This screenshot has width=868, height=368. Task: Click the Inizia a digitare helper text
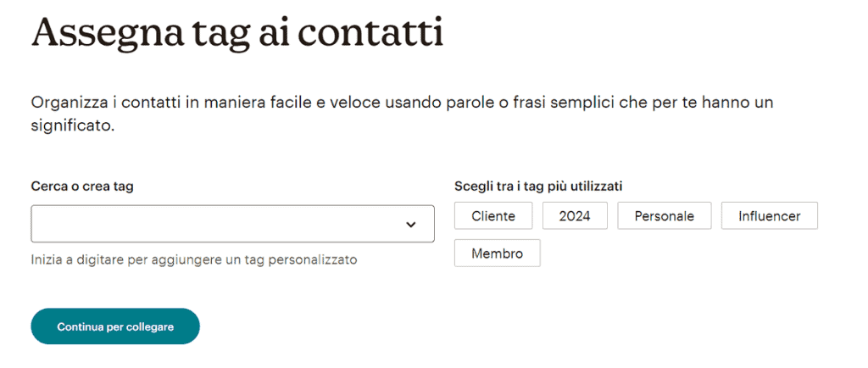194,259
